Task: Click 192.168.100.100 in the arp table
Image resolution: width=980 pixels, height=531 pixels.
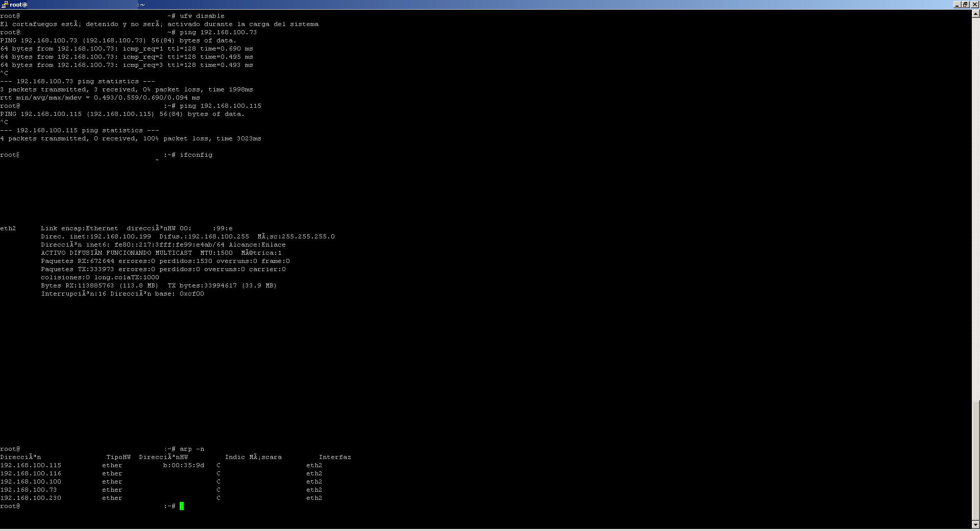Action: 31,481
